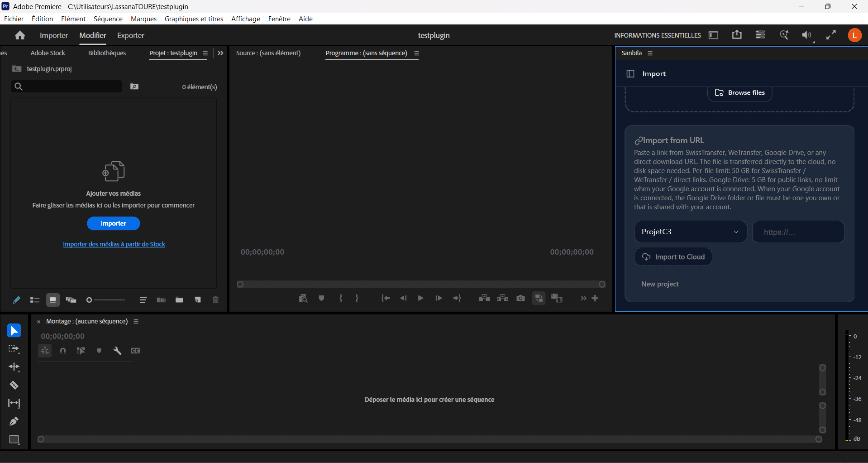868x463 pixels.
Task: Switch to the Bibliothèques tab
Action: (107, 53)
